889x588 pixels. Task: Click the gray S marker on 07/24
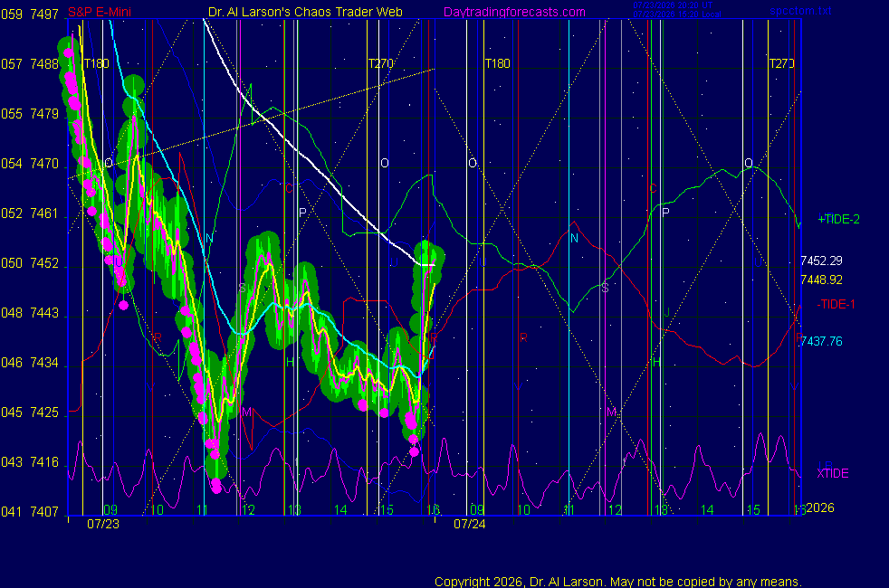pos(605,288)
